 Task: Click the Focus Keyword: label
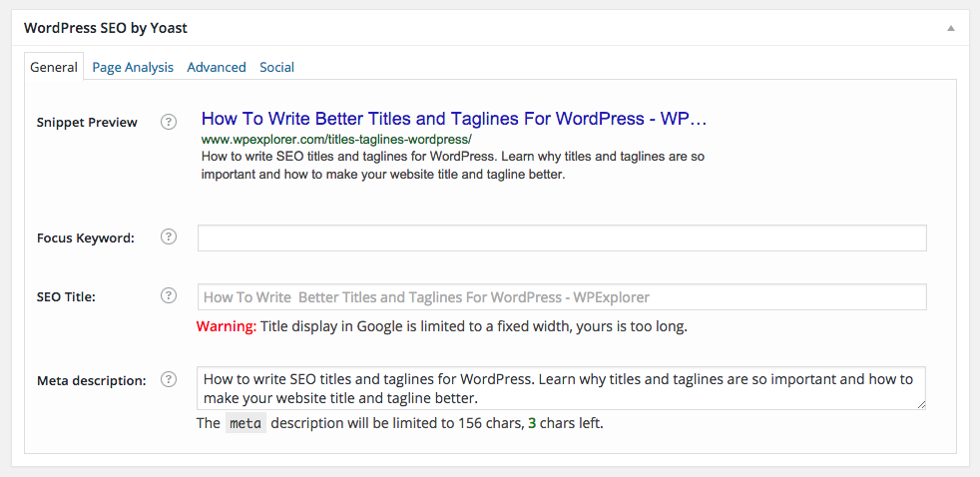pyautogui.click(x=86, y=238)
